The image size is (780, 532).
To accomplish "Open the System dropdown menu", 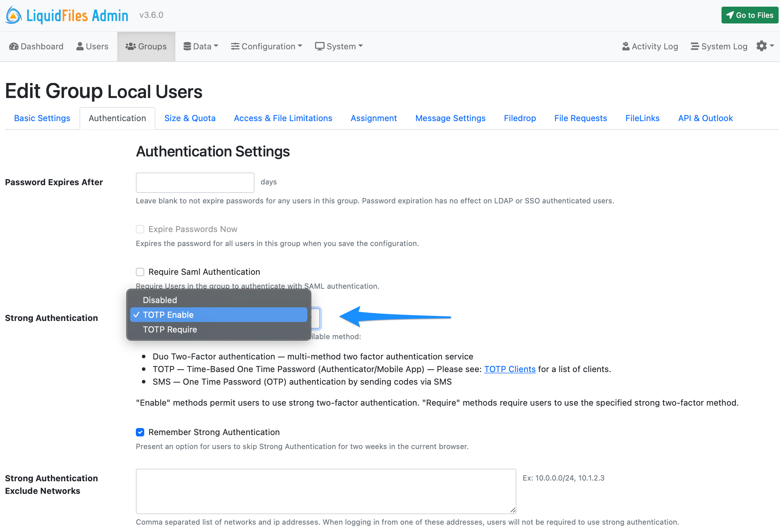I will coord(339,46).
